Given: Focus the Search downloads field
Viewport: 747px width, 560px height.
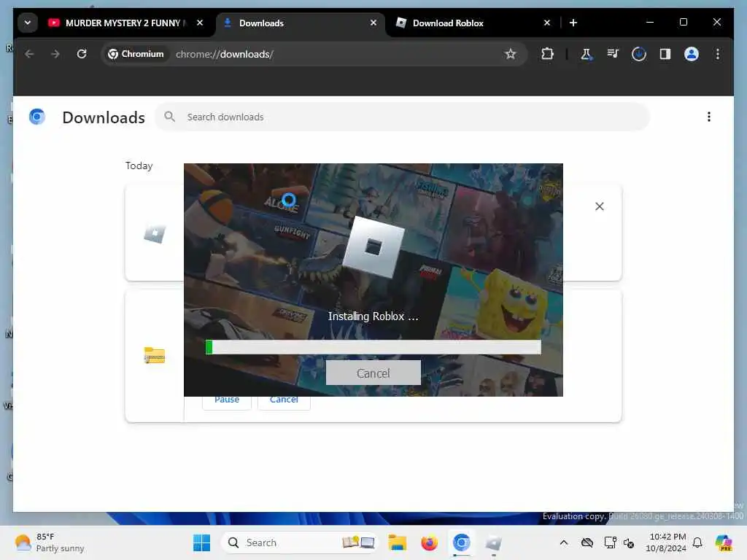Looking at the screenshot, I should point(402,117).
